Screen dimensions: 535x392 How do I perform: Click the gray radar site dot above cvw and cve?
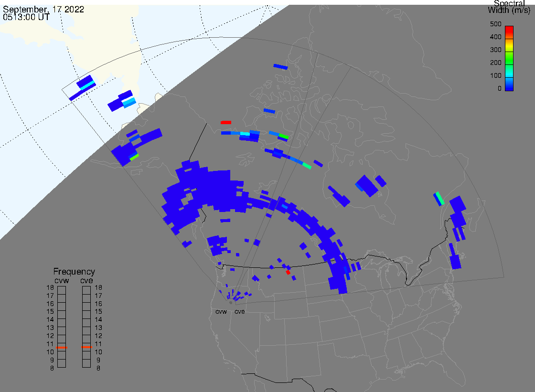231,303
